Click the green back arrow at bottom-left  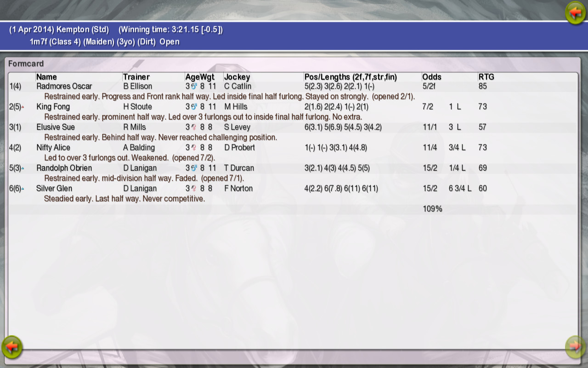[x=12, y=348]
